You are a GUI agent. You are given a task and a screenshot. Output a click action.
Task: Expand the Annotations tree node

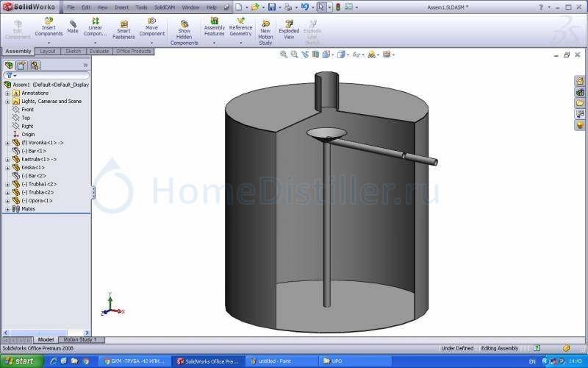point(7,93)
